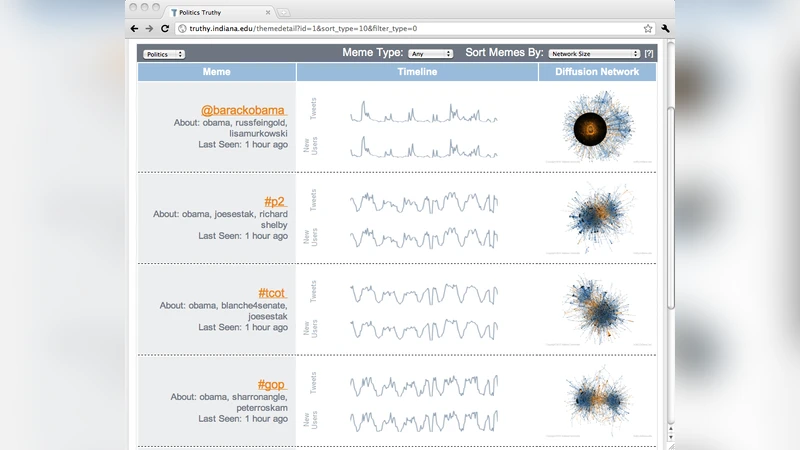The width and height of the screenshot is (800, 450).
Task: Open the #p2 meme link
Action: tap(275, 201)
